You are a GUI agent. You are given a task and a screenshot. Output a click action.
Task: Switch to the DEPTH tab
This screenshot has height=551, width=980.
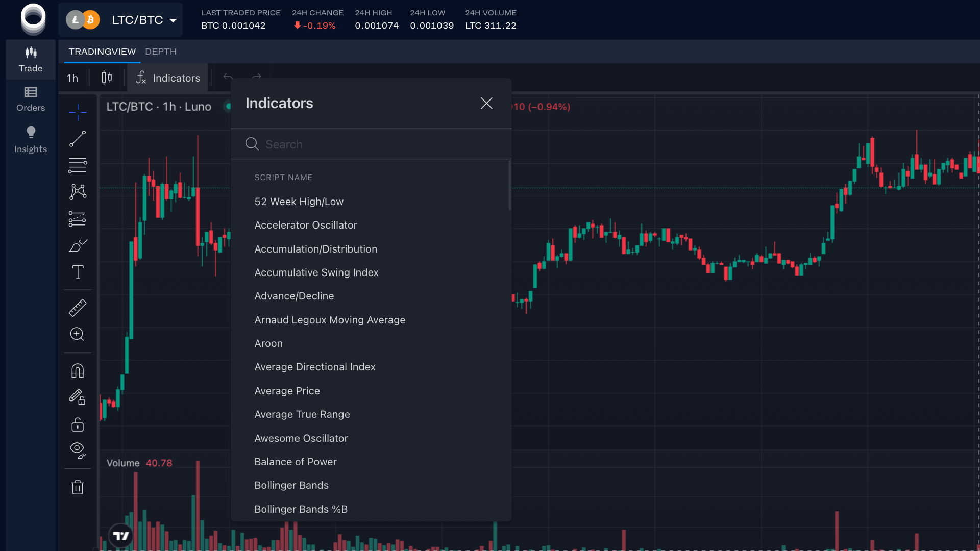[161, 52]
